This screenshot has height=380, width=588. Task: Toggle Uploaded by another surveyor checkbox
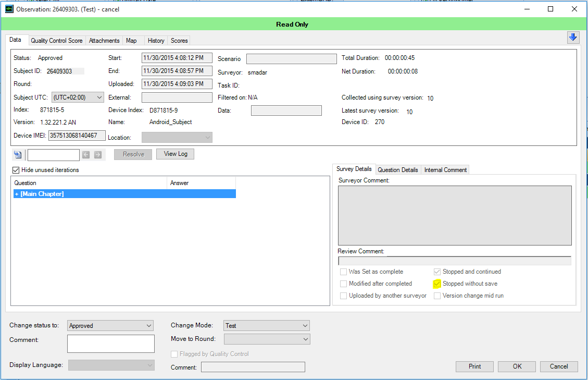pyautogui.click(x=343, y=296)
